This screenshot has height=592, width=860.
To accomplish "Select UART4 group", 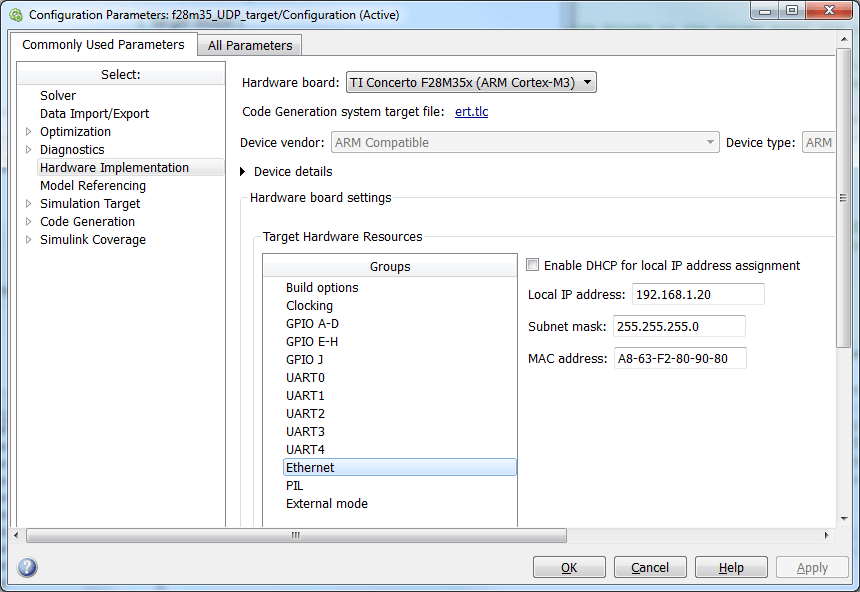I will point(305,449).
